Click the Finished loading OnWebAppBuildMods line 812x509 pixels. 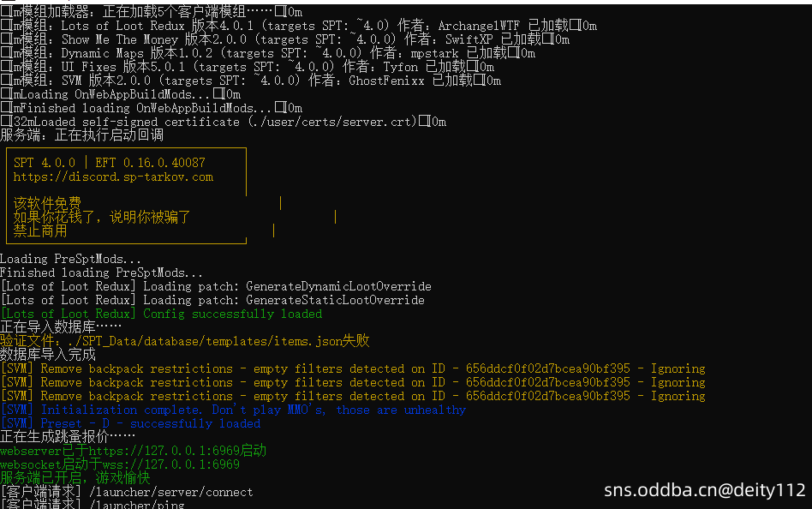tap(151, 108)
